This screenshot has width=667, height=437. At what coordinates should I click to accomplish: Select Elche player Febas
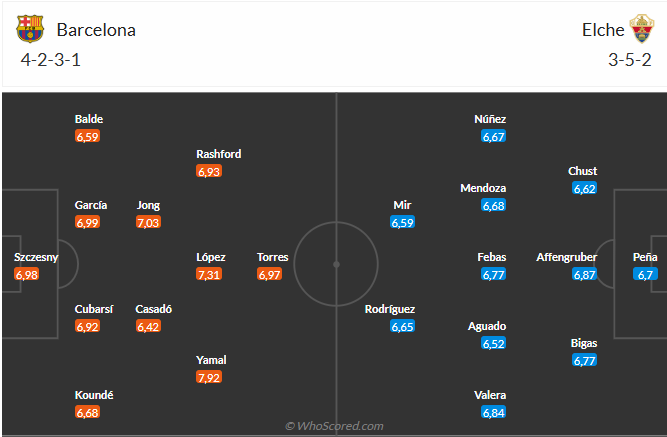(491, 257)
